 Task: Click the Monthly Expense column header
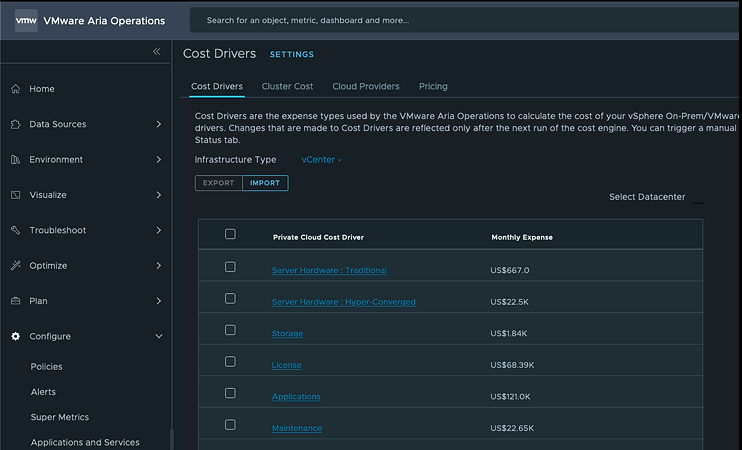522,238
